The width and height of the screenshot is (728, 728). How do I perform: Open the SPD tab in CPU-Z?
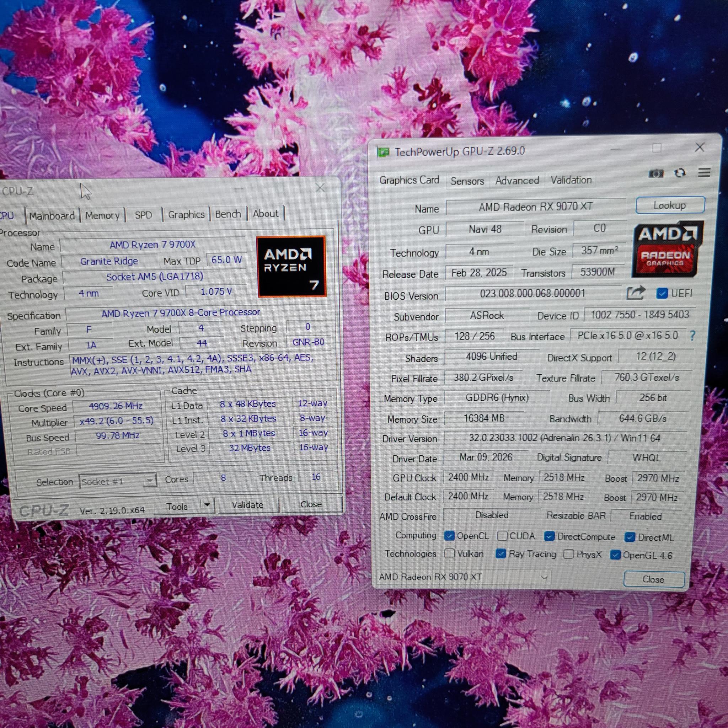pos(143,215)
